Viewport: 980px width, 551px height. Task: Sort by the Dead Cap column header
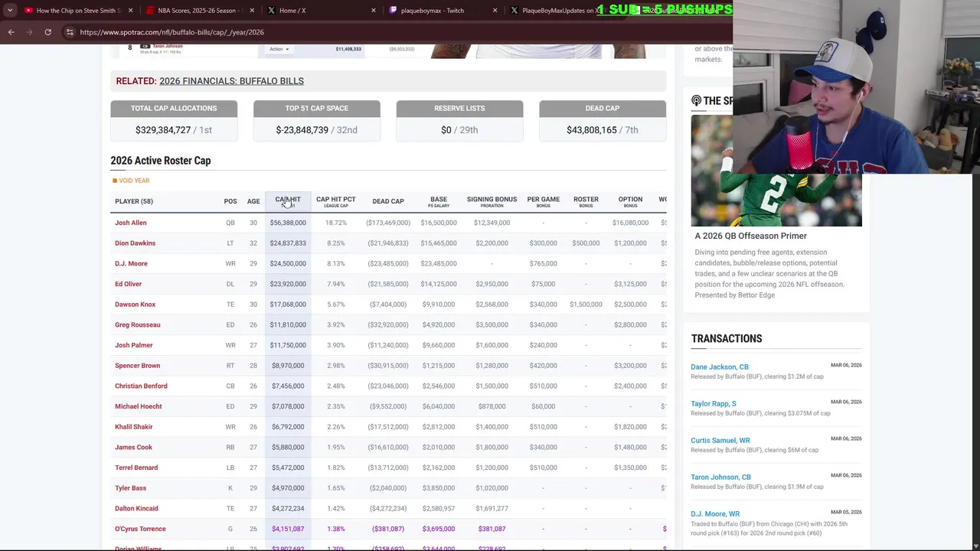click(388, 201)
